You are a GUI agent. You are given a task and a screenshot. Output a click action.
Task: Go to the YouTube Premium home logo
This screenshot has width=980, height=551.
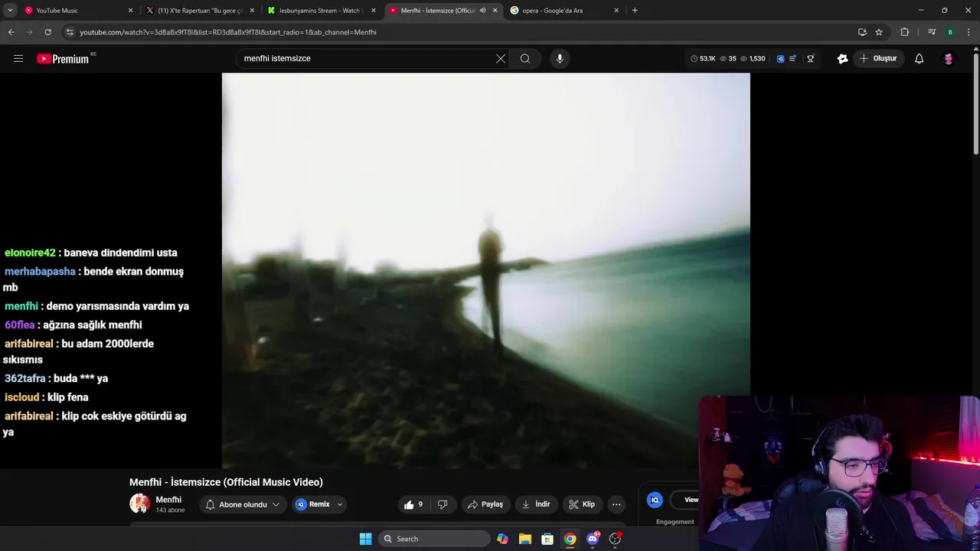63,59
